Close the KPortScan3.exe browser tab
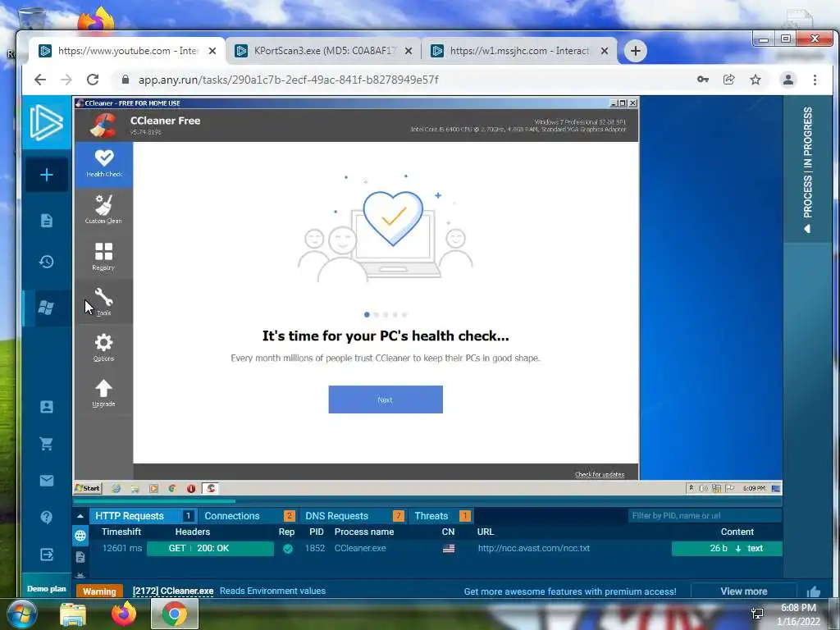Screen dimensions: 840x630 pyautogui.click(x=409, y=51)
